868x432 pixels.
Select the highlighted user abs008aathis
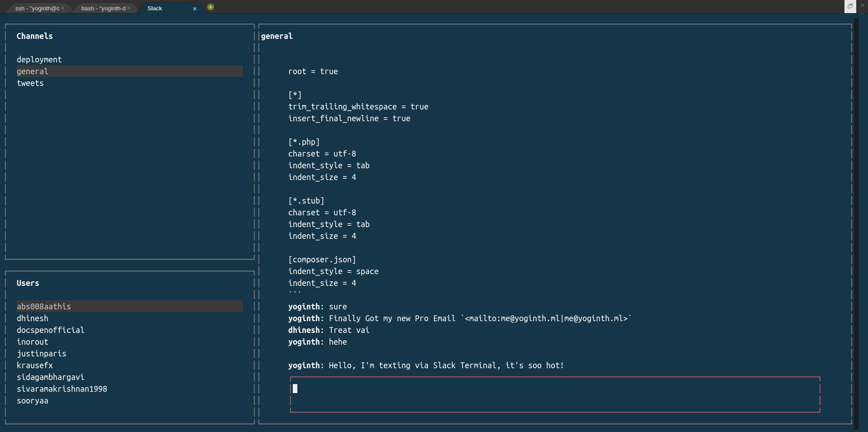tap(43, 306)
